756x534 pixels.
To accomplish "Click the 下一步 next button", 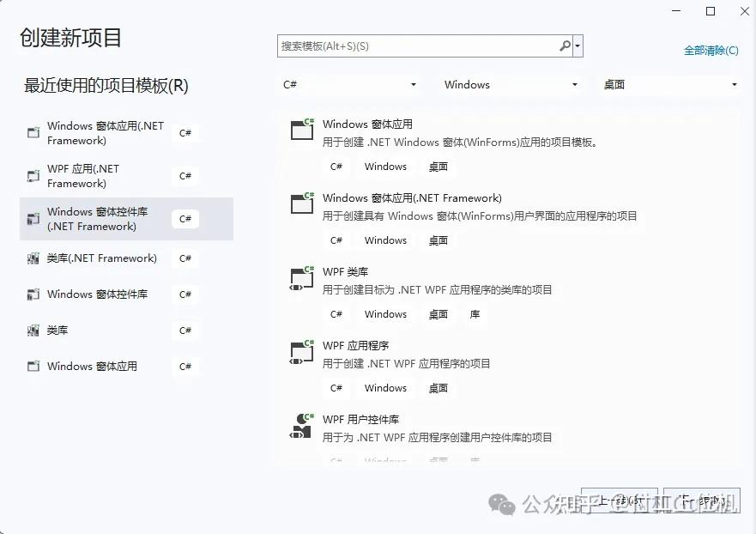I will click(x=702, y=501).
